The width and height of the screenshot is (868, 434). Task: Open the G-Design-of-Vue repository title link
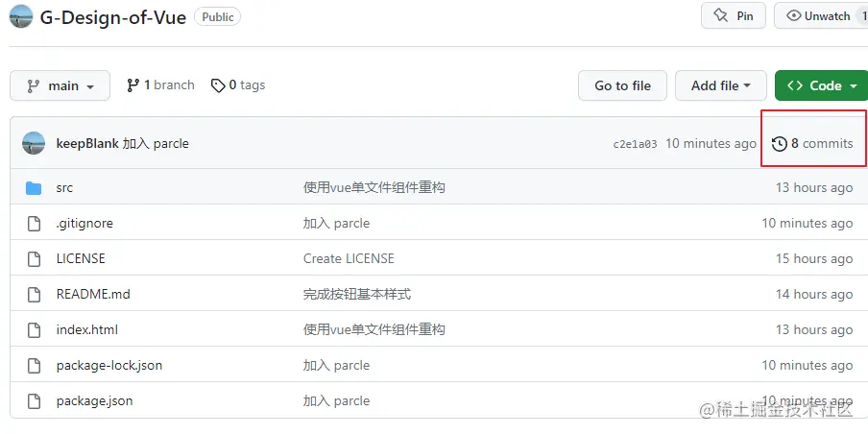pos(113,17)
